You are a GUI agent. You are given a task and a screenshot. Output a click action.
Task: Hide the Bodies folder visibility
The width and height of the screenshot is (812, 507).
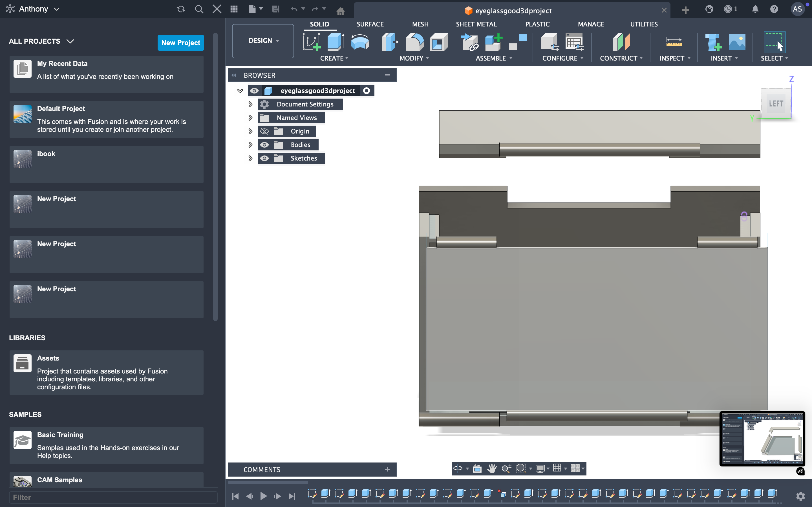point(264,145)
